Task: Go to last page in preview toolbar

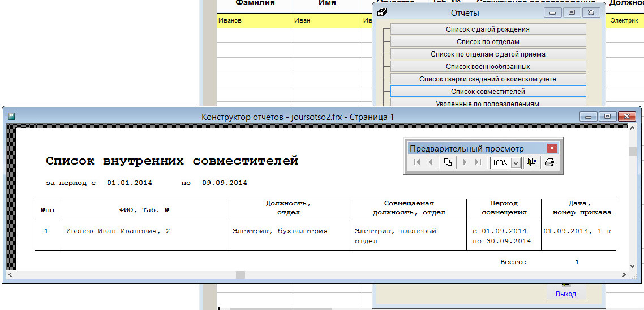Action: (478, 162)
